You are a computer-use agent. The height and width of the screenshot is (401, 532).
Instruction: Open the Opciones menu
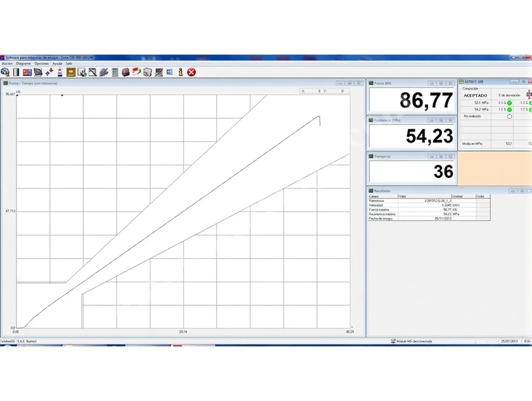pos(41,64)
